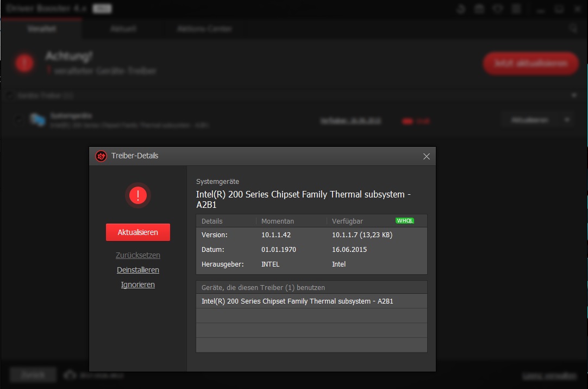Open the Aktions-Center tab in main window

pos(205,28)
